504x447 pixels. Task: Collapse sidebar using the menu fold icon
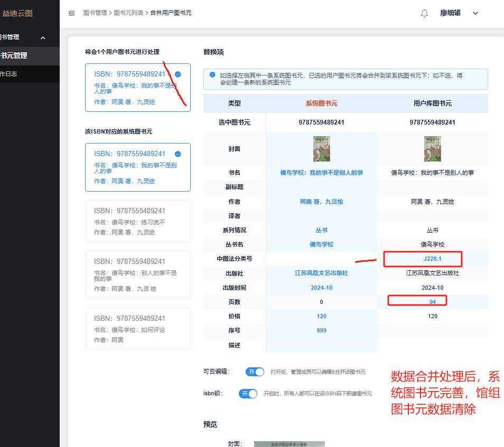click(71, 13)
